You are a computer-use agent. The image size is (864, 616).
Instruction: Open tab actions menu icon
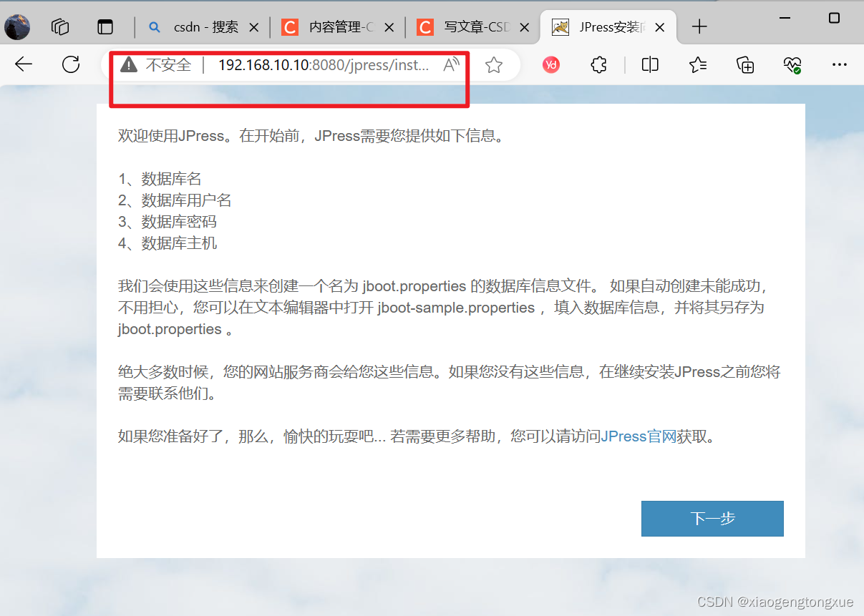[x=105, y=26]
